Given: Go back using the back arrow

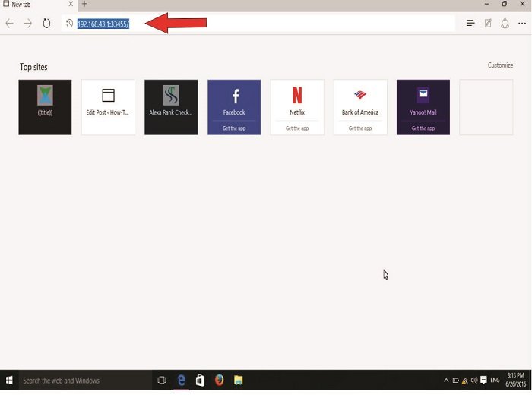Looking at the screenshot, I should pyautogui.click(x=9, y=24).
